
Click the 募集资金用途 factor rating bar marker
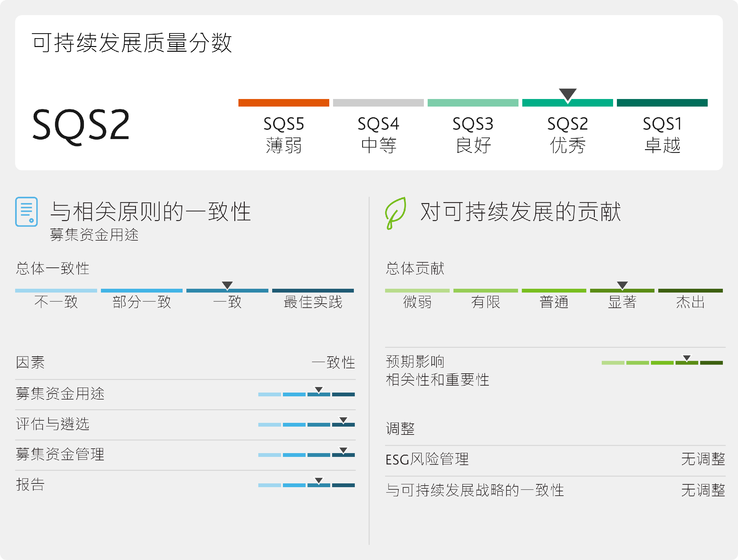[x=319, y=390]
